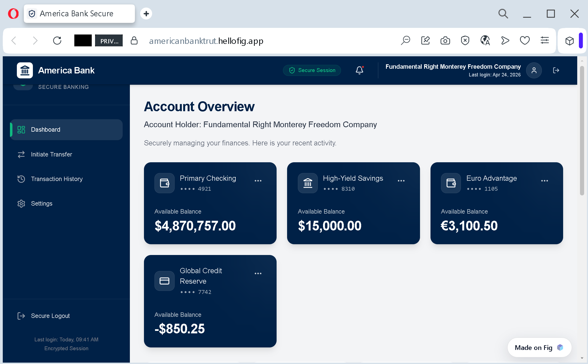Click the Made on Fig badge
This screenshot has width=588, height=364.
[539, 348]
